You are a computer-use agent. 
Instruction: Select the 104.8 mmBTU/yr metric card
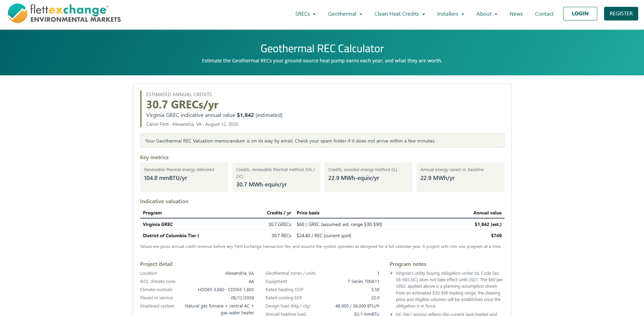pyautogui.click(x=184, y=177)
